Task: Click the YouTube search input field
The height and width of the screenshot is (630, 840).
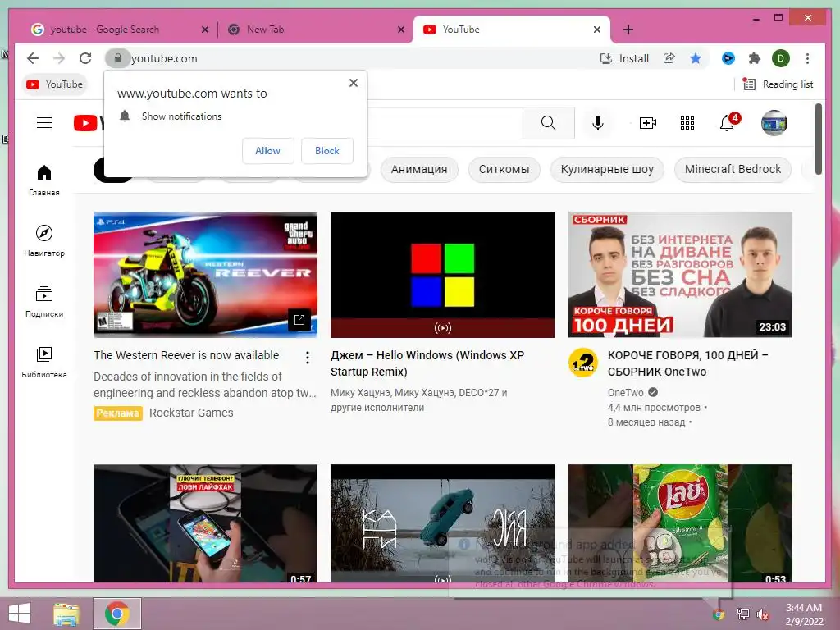Action: coord(445,123)
